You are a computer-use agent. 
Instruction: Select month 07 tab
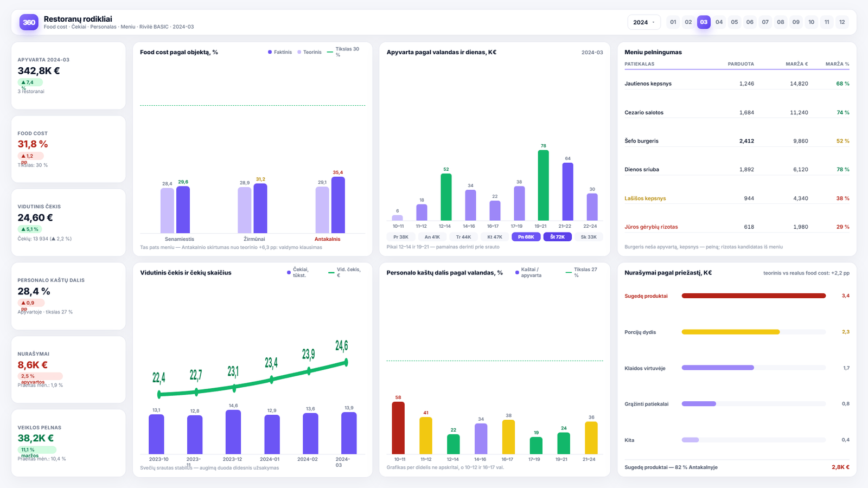click(x=765, y=22)
